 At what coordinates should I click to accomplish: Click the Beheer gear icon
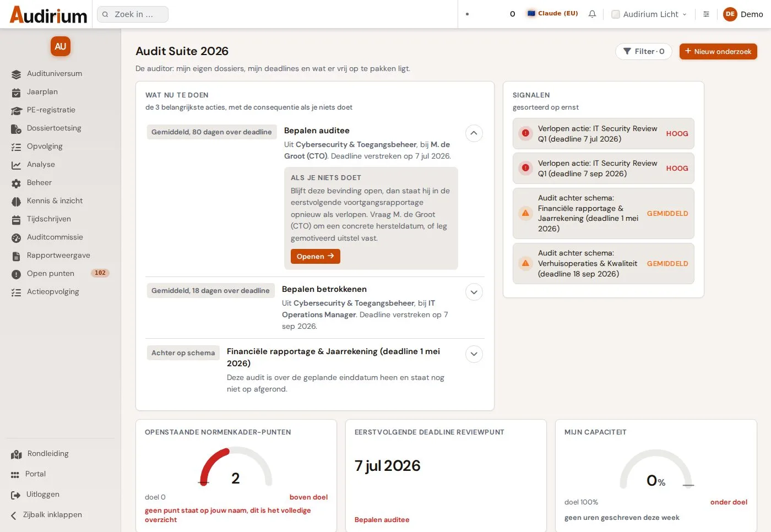(x=17, y=183)
